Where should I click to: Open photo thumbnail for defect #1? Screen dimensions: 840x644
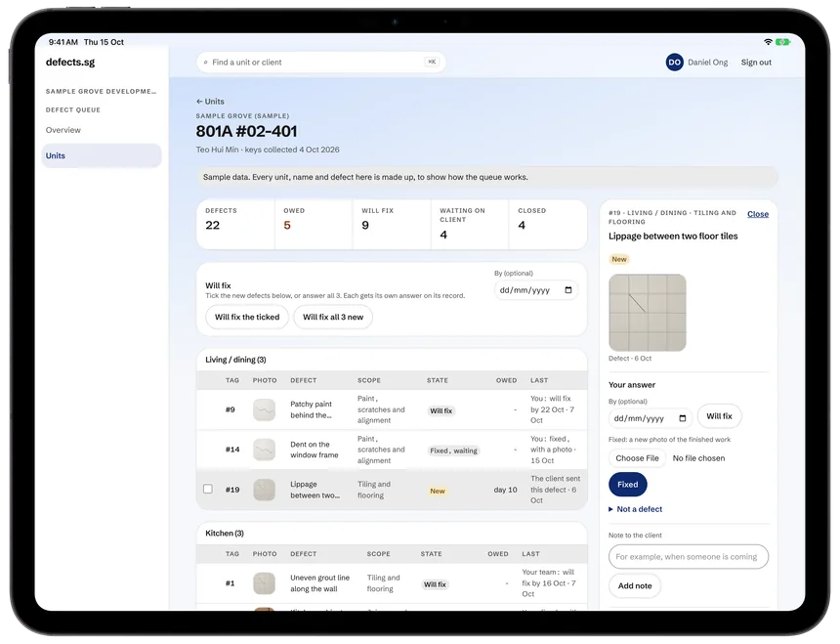click(264, 582)
